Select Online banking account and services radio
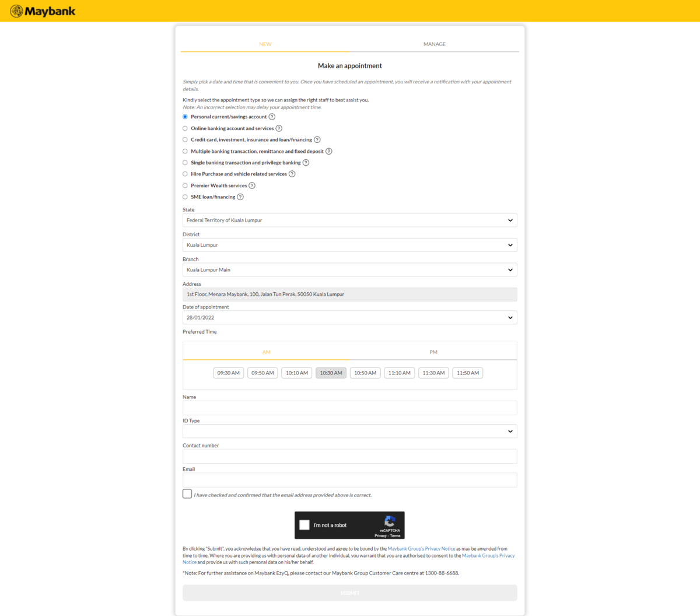Viewport: 700px width, 616px height. [185, 128]
